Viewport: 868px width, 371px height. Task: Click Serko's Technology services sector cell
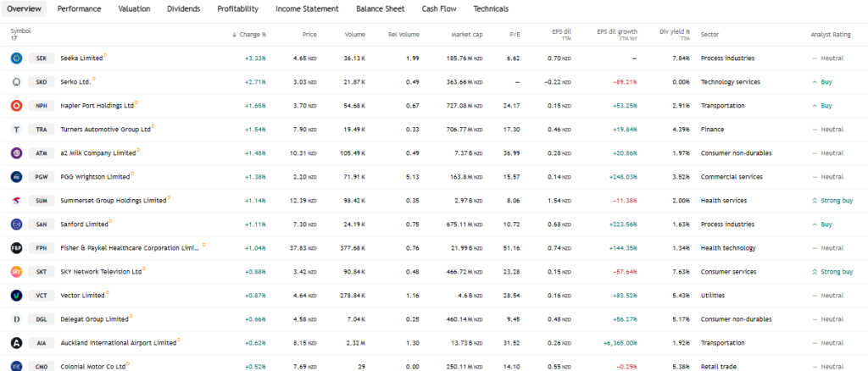tap(730, 82)
